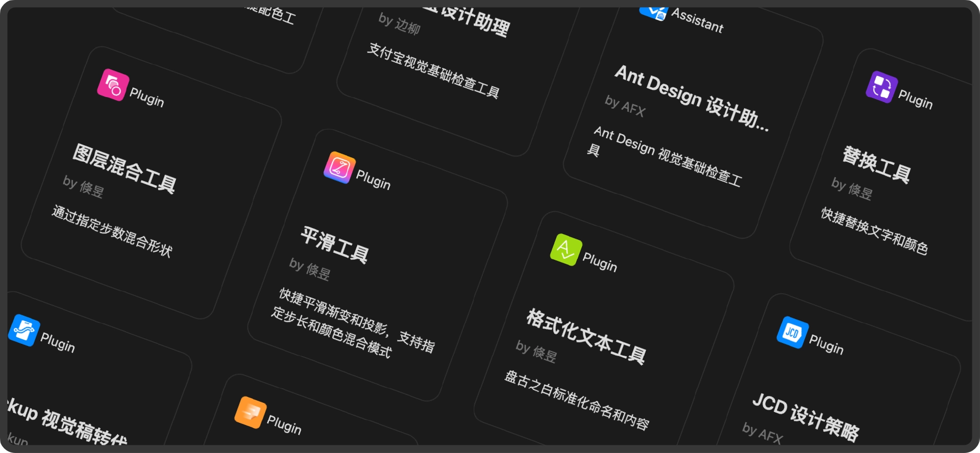This screenshot has width=980, height=453.
Task: Click the gradient 平滑工具 plugin icon
Action: click(339, 167)
